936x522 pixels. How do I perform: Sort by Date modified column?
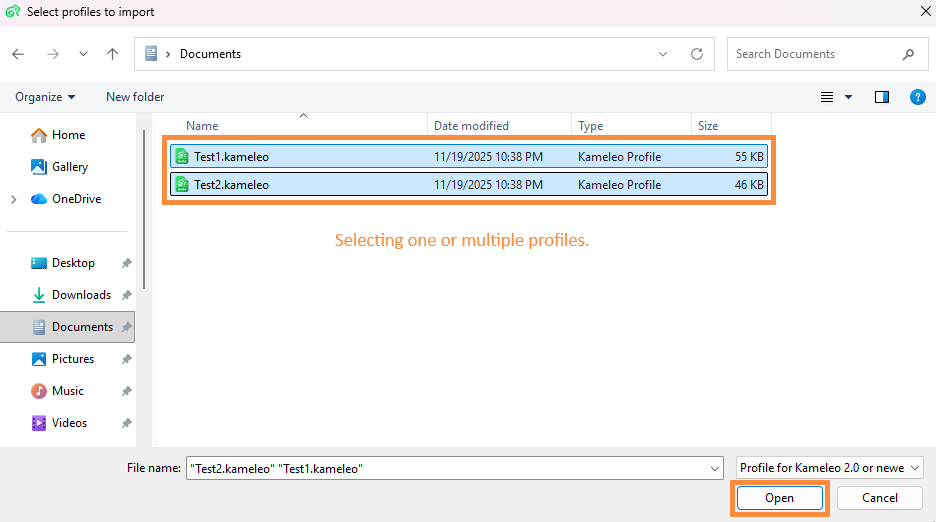click(x=471, y=126)
